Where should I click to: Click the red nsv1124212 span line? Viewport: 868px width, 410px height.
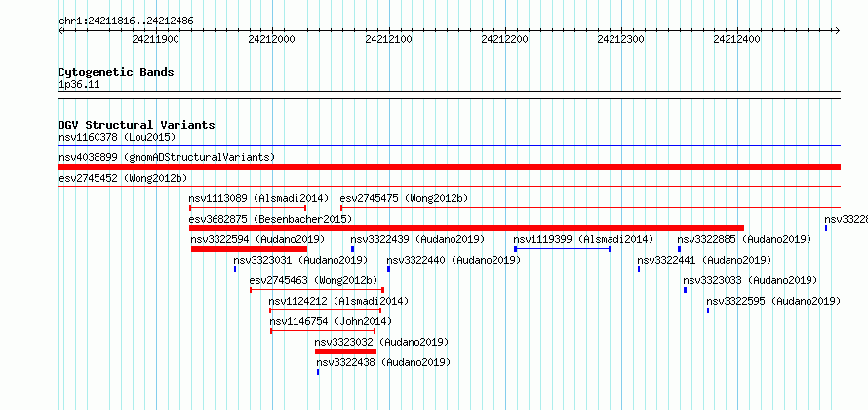326,310
